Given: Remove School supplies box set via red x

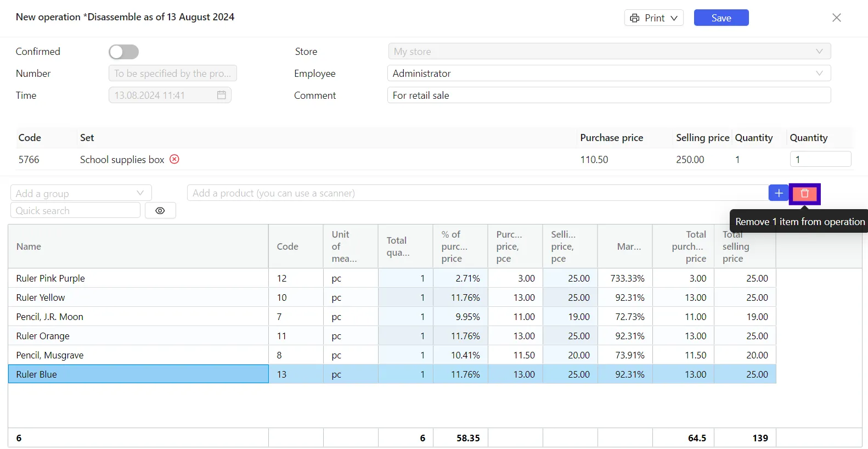Looking at the screenshot, I should (174, 159).
